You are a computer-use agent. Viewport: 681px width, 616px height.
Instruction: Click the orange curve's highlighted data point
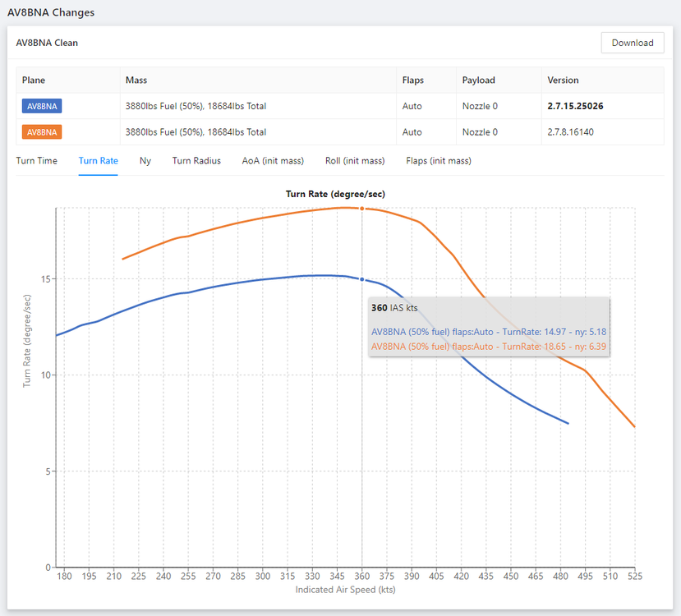tap(362, 209)
